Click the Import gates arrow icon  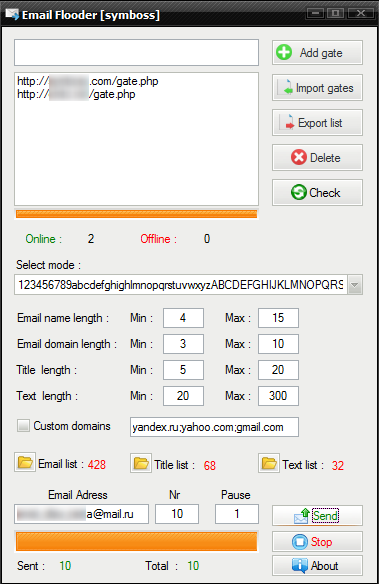click(x=286, y=88)
